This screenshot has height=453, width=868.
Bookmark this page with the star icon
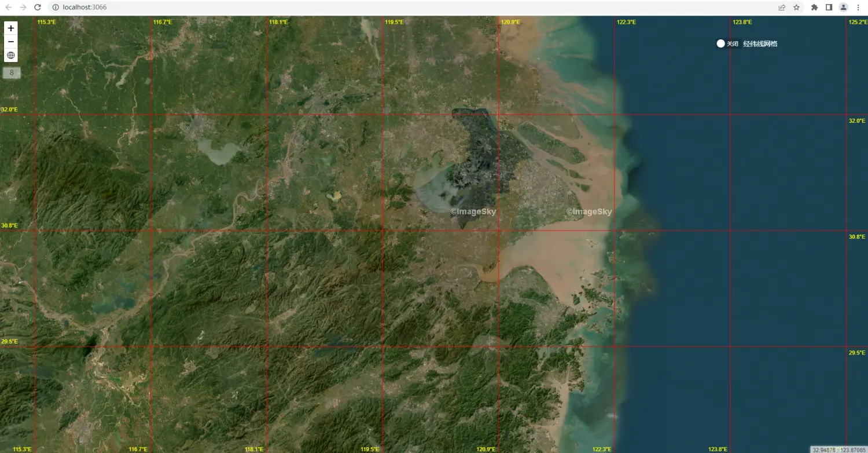[x=796, y=8]
